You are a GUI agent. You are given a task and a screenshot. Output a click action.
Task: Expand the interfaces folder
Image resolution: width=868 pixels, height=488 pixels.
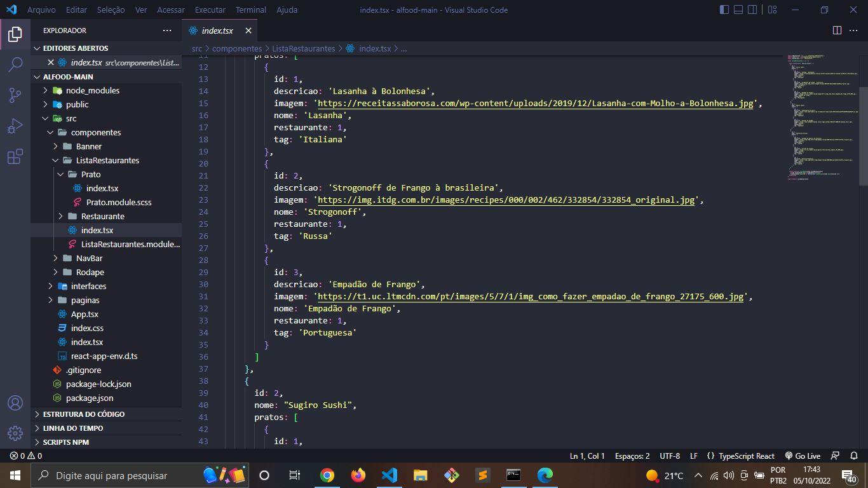(88, 286)
